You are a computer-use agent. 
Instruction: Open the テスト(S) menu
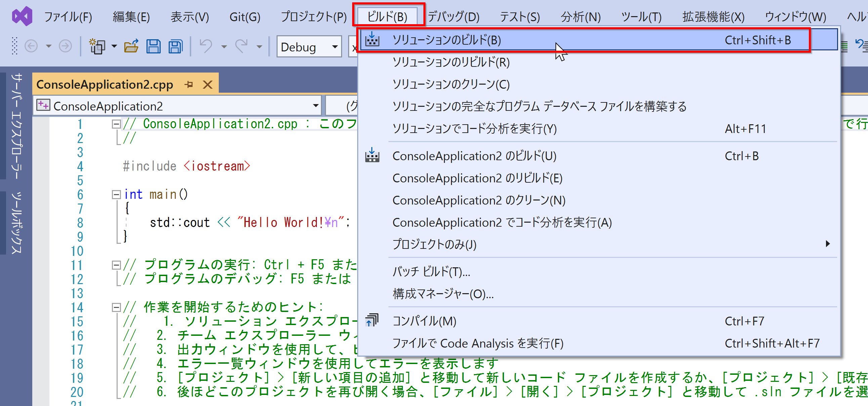(x=520, y=16)
